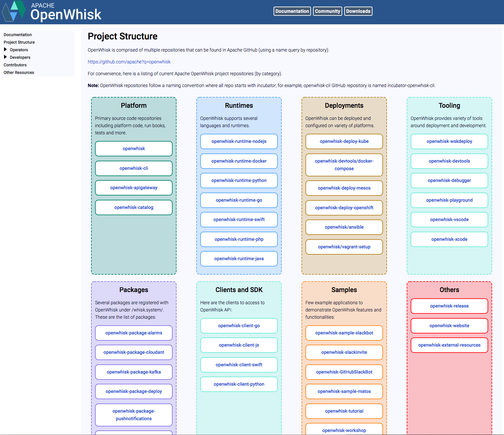Open the Documentation header button
504x435 pixels.
(292, 11)
